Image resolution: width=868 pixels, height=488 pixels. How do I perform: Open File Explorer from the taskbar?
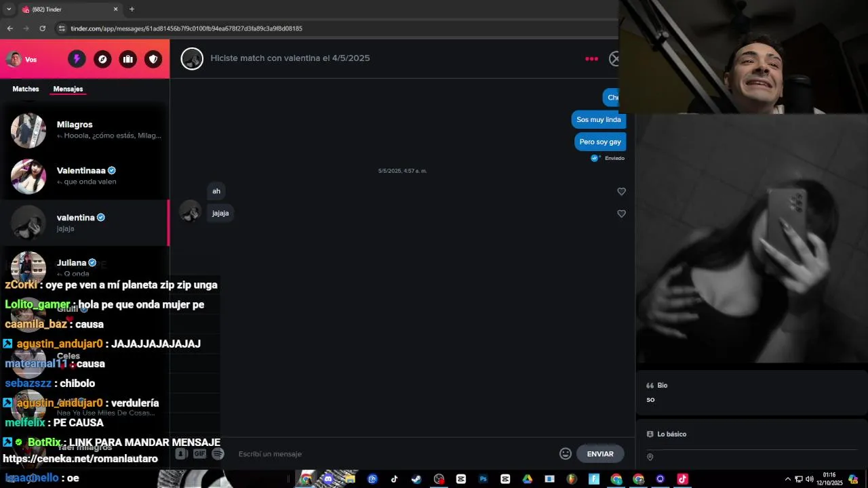click(350, 479)
